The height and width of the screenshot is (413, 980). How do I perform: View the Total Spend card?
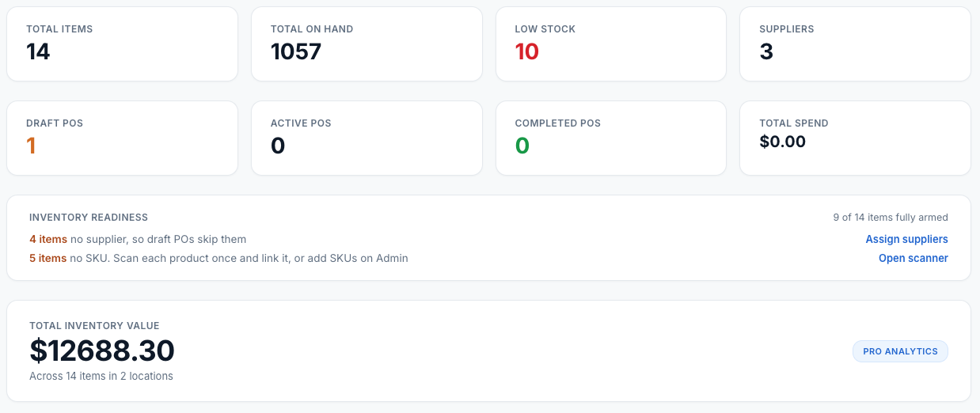pos(855,138)
